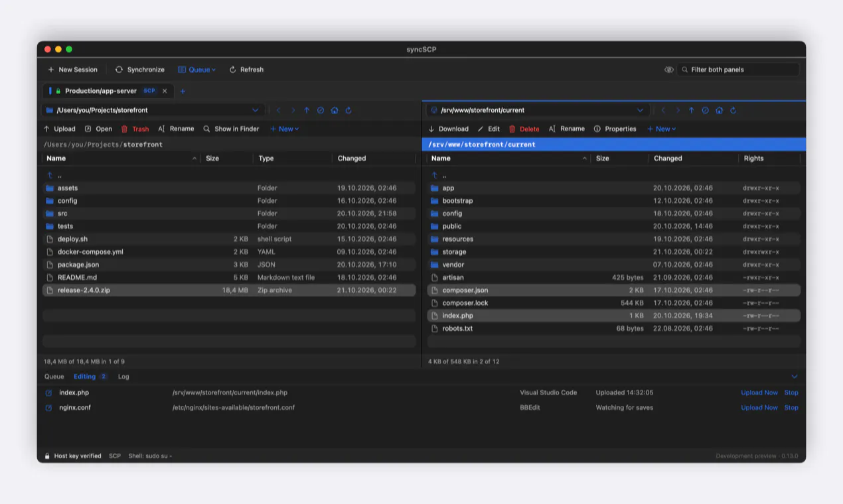Expand the remote path dropdown
This screenshot has width=843, height=504.
click(x=640, y=110)
